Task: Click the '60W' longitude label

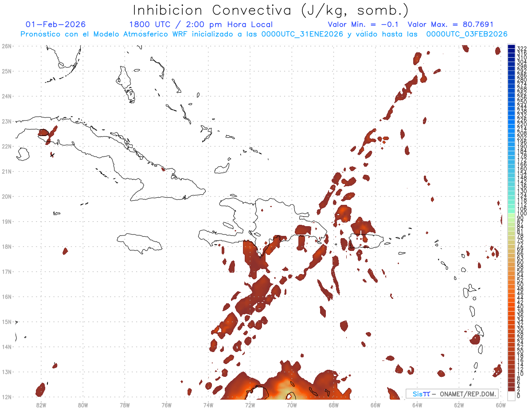Action: [501, 405]
